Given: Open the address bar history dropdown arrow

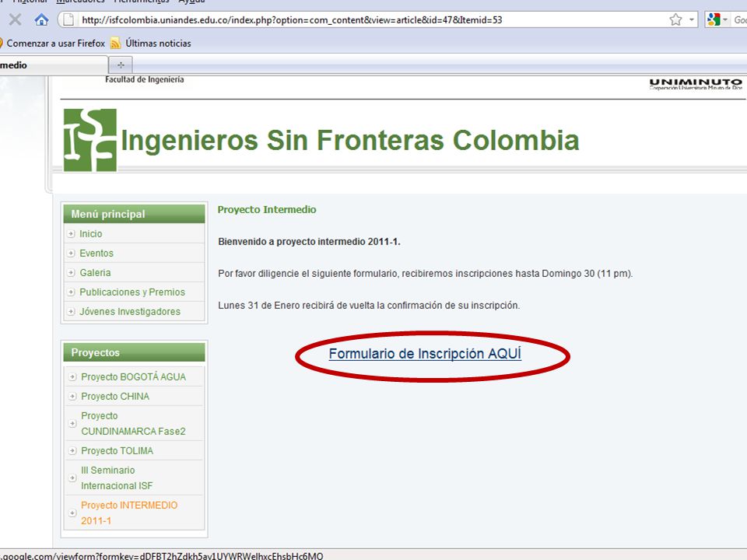Looking at the screenshot, I should 691,19.
